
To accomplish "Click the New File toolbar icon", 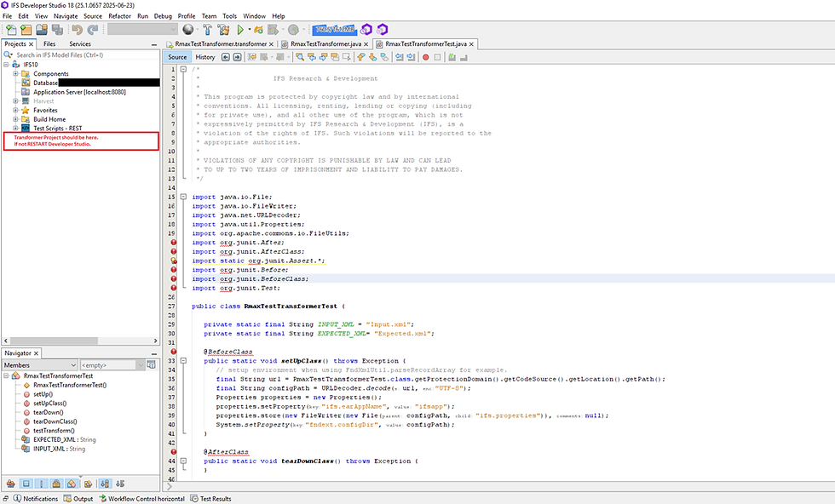I will pos(10,30).
